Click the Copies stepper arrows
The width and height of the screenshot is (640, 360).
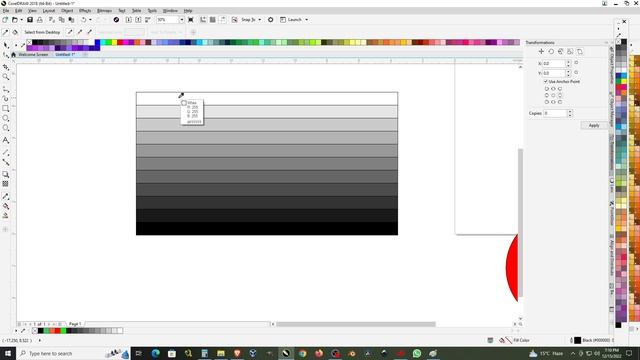point(570,113)
